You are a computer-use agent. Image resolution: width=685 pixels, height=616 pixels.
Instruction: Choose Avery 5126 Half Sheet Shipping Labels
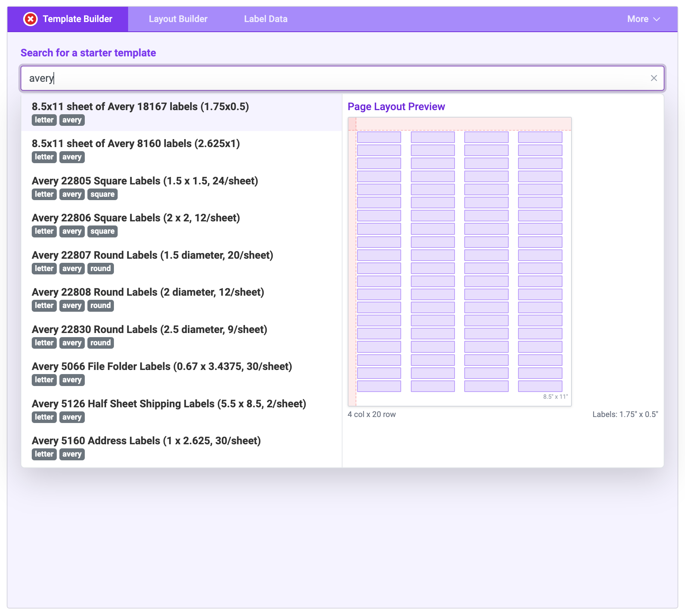[x=182, y=410]
